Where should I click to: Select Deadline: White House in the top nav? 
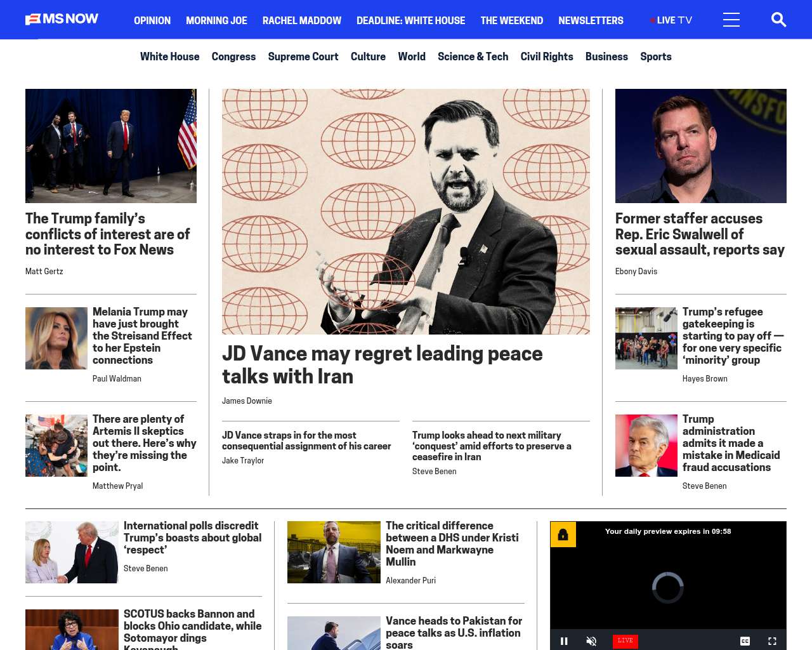tap(411, 20)
